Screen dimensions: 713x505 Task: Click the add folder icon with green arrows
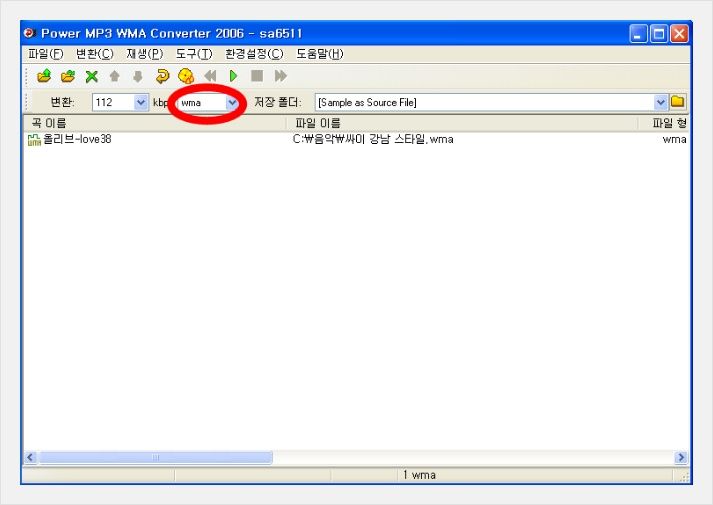coord(68,76)
